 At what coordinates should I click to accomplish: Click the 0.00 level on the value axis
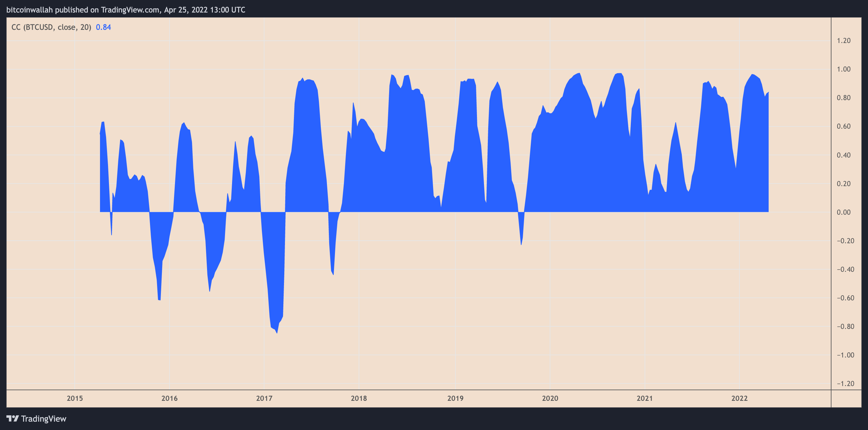coord(844,212)
